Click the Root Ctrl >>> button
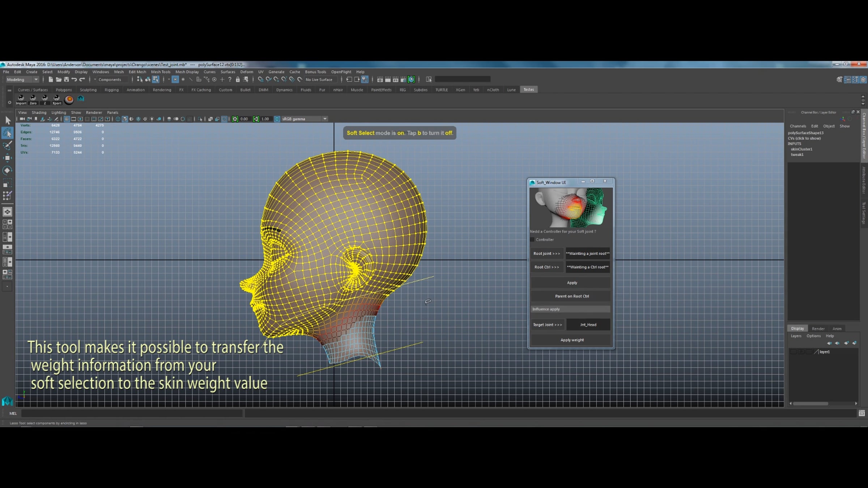The width and height of the screenshot is (868, 488). tap(546, 267)
